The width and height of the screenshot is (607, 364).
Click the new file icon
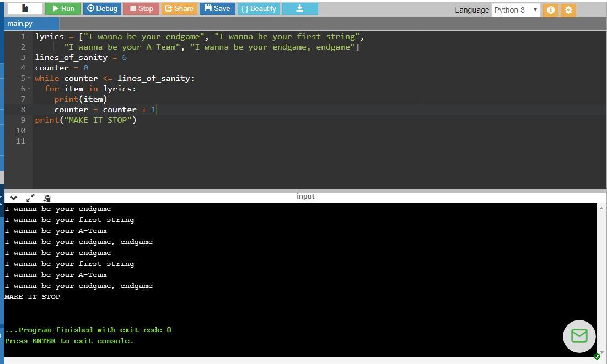click(x=25, y=8)
